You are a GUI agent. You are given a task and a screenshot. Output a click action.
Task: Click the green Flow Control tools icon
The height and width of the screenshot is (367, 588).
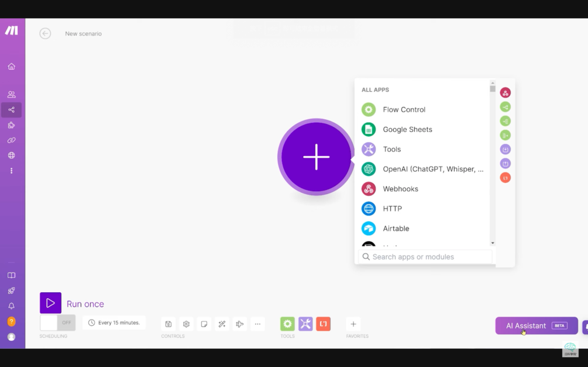[x=287, y=324]
